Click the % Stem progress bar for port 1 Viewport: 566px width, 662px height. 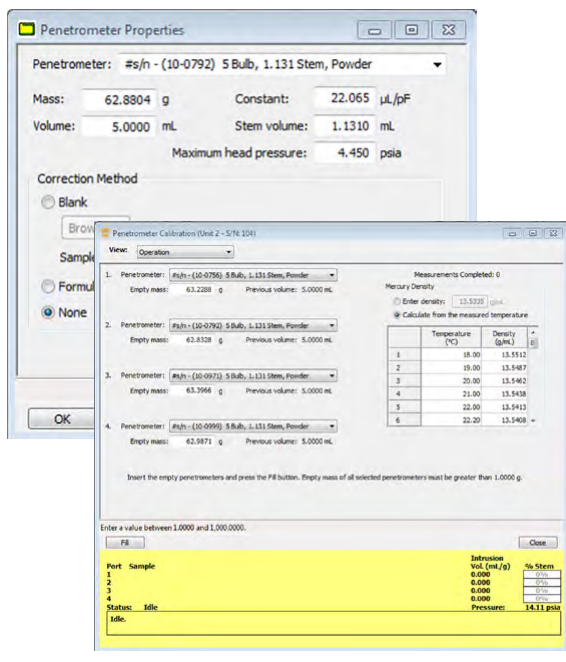coord(542,575)
